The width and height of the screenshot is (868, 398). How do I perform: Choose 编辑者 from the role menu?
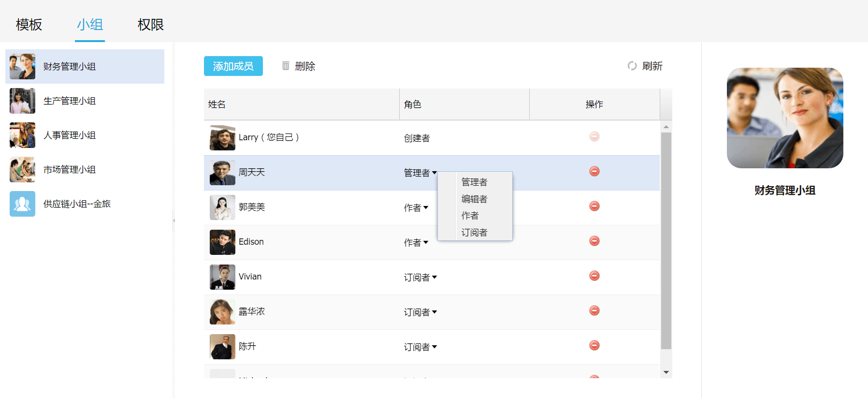pyautogui.click(x=474, y=199)
